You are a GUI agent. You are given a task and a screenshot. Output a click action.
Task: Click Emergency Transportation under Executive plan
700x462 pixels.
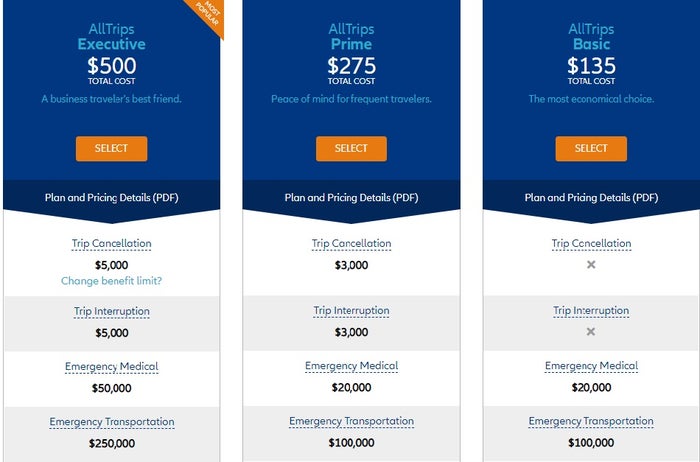[x=112, y=422]
